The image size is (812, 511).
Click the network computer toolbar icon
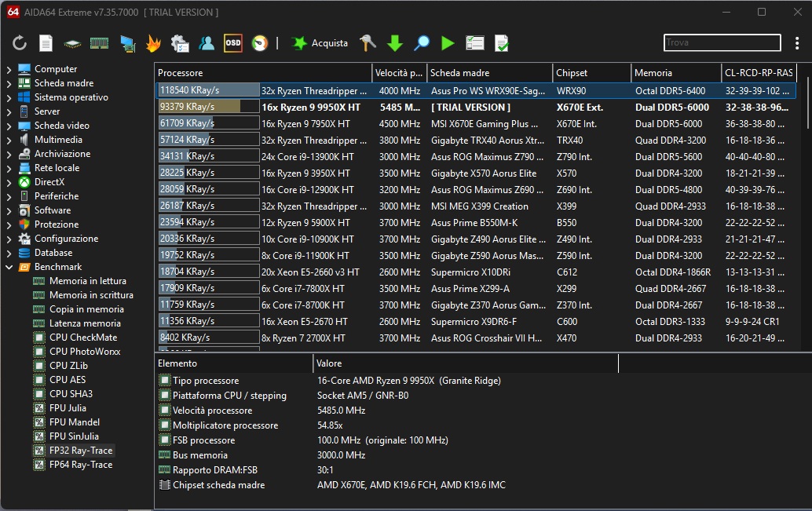click(127, 43)
